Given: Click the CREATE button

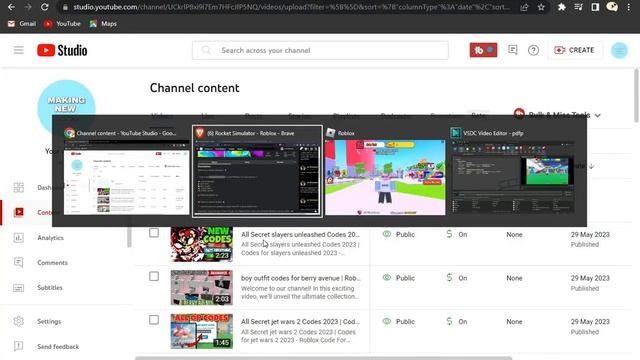Looking at the screenshot, I should 574,50.
